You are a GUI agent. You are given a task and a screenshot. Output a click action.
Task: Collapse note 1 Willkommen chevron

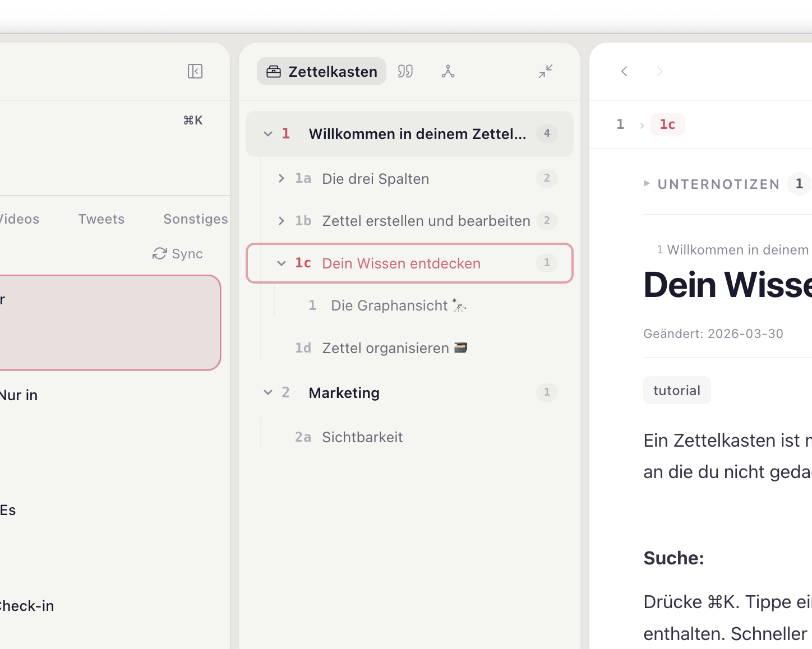pyautogui.click(x=268, y=134)
